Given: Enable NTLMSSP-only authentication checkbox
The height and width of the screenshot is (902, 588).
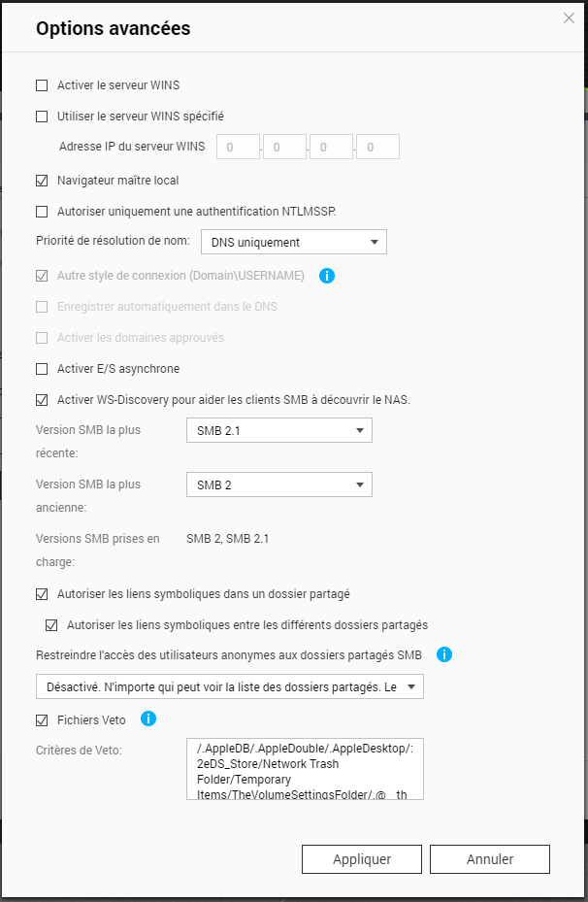Looking at the screenshot, I should 42,211.
